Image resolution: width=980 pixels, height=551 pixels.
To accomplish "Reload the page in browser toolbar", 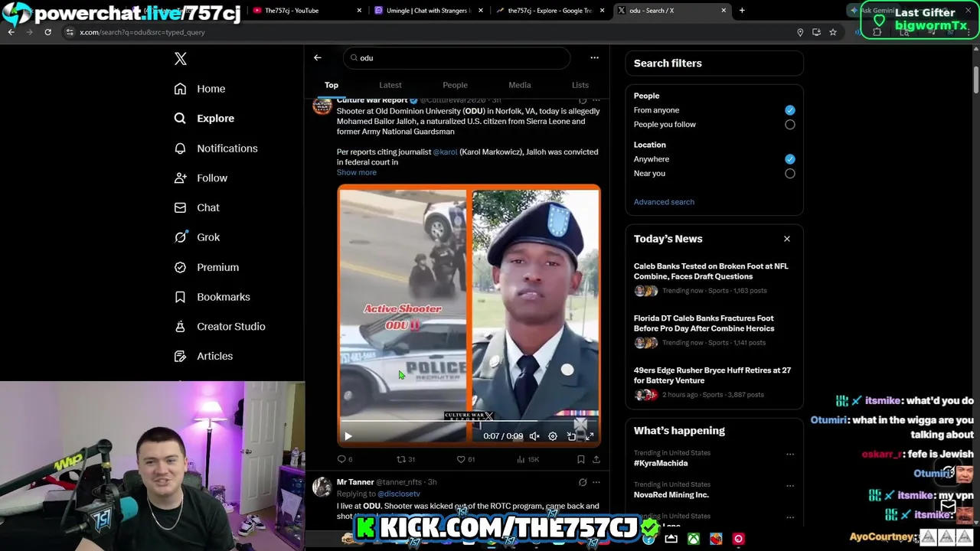I will point(47,32).
